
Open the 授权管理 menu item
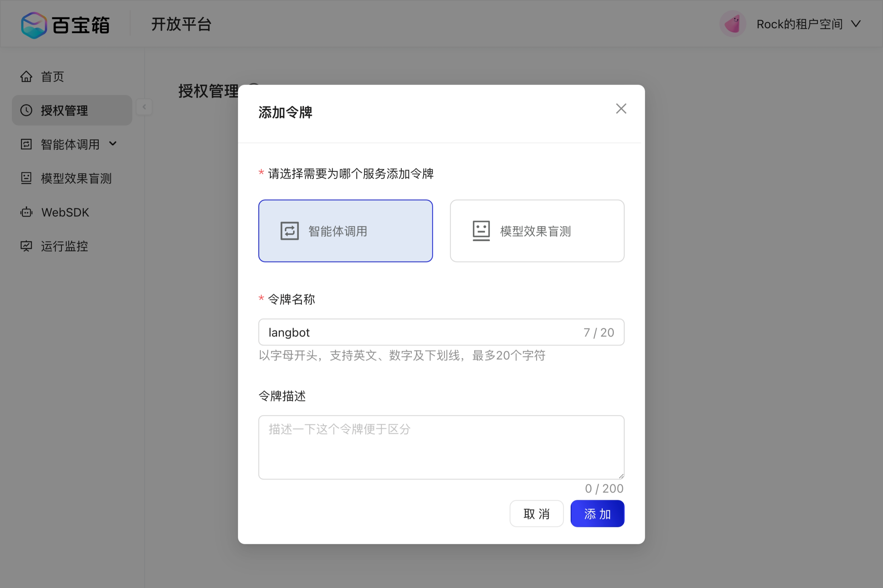pos(64,110)
